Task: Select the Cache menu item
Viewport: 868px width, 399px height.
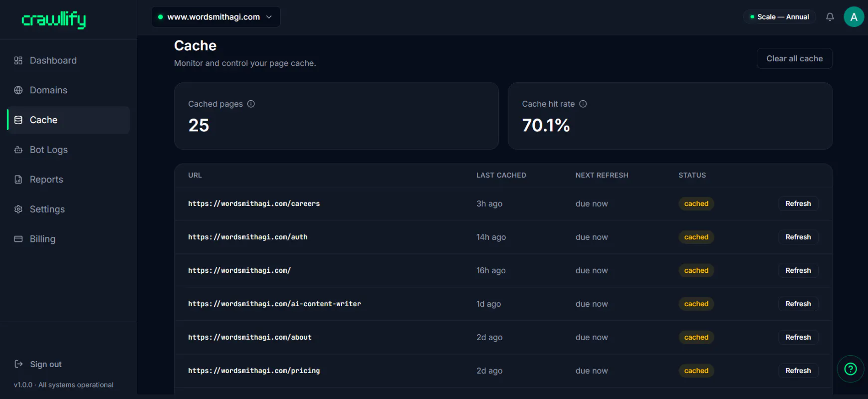Action: [x=68, y=120]
